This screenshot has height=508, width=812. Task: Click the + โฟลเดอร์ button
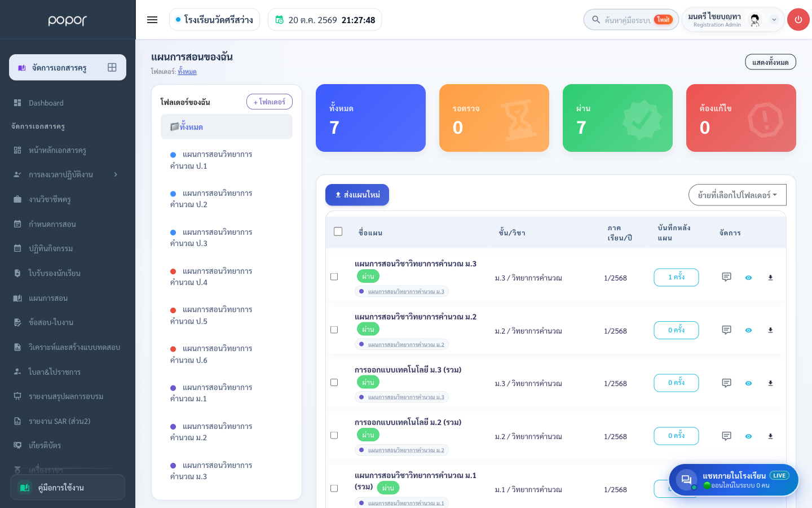point(270,102)
